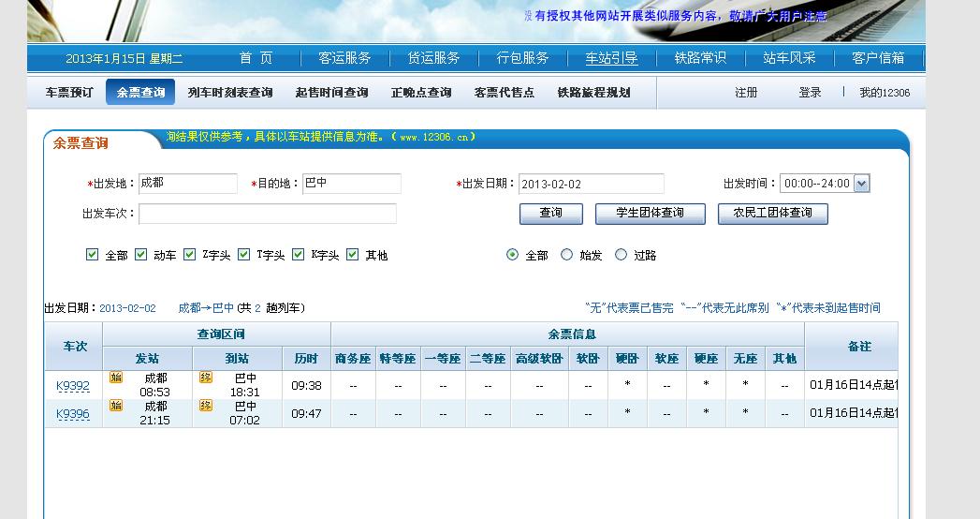Image resolution: width=980 pixels, height=519 pixels.
Task: Click the 高级软卧 column header
Action: point(539,359)
